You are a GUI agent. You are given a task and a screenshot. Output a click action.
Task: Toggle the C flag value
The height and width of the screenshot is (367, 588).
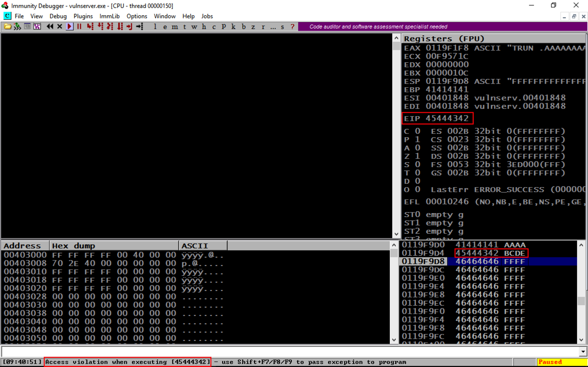[417, 131]
